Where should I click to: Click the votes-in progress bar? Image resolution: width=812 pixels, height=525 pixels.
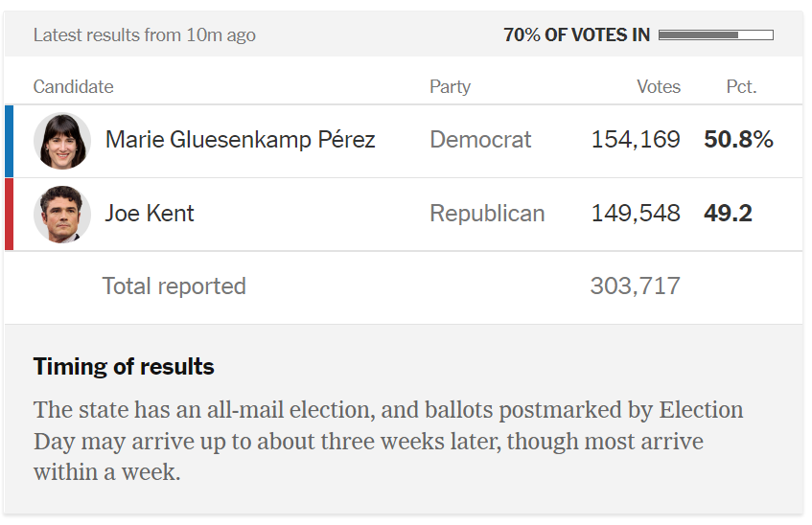(x=716, y=34)
